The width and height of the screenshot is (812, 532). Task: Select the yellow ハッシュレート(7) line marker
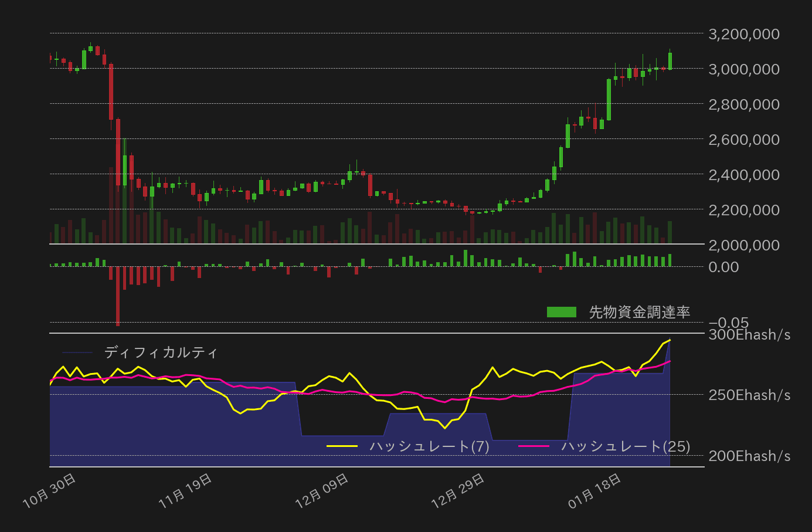pos(343,445)
